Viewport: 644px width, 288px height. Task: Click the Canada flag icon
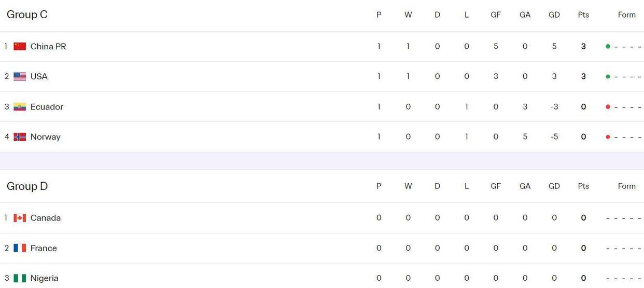[20, 218]
